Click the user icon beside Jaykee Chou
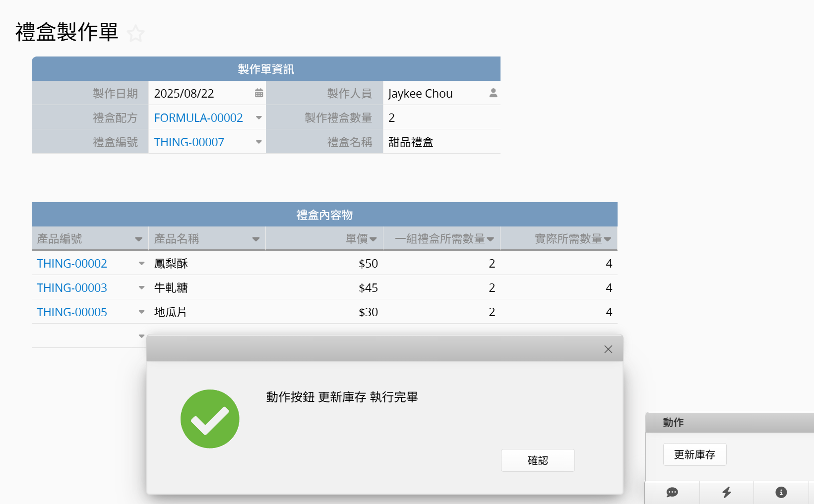Viewport: 814px width, 504px height. tap(493, 93)
